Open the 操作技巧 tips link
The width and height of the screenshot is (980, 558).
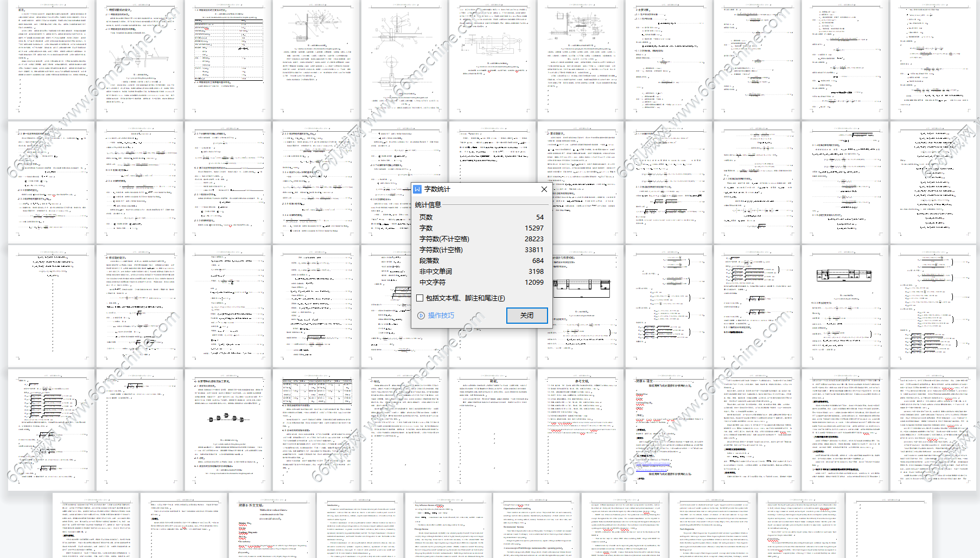click(441, 316)
